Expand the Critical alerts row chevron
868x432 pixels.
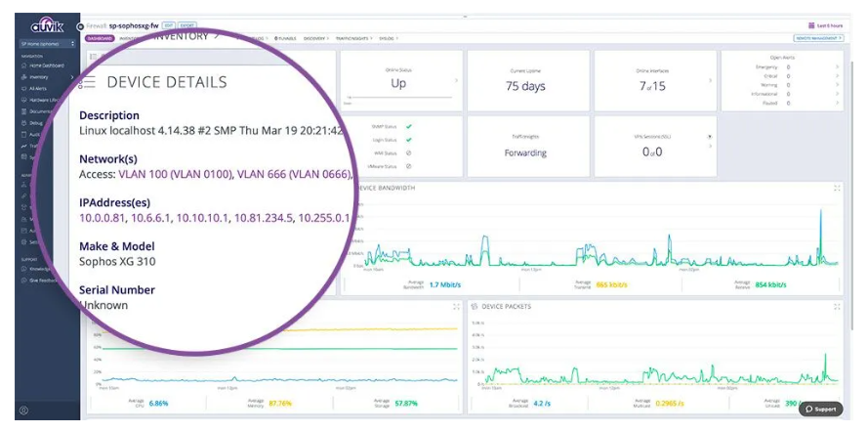tap(837, 76)
